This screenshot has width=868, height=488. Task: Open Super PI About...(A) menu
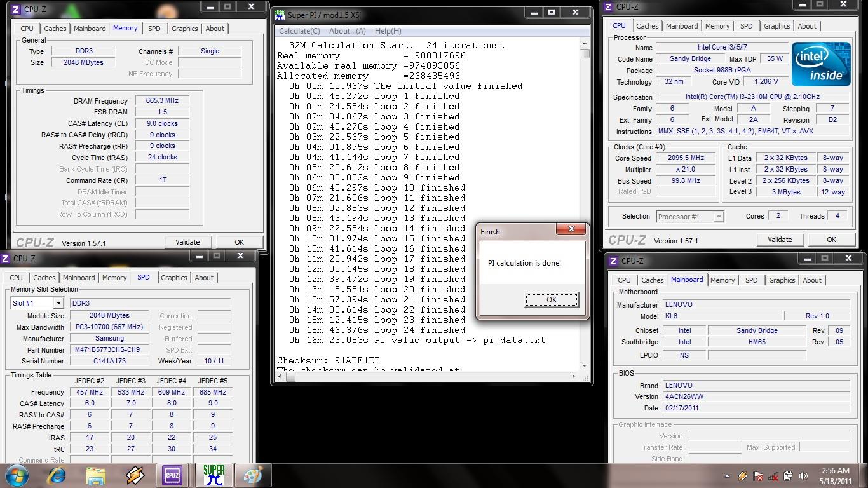tap(347, 30)
